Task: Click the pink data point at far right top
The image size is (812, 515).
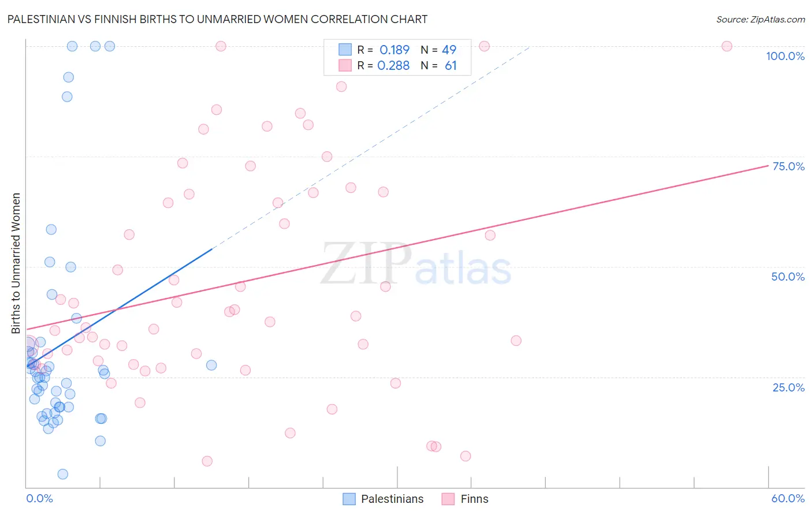Action: click(x=727, y=46)
